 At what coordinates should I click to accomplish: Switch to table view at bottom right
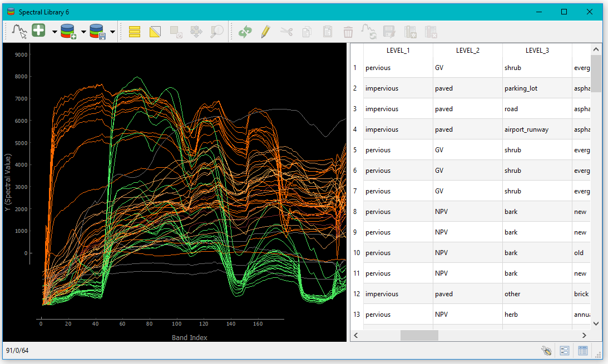[582, 351]
